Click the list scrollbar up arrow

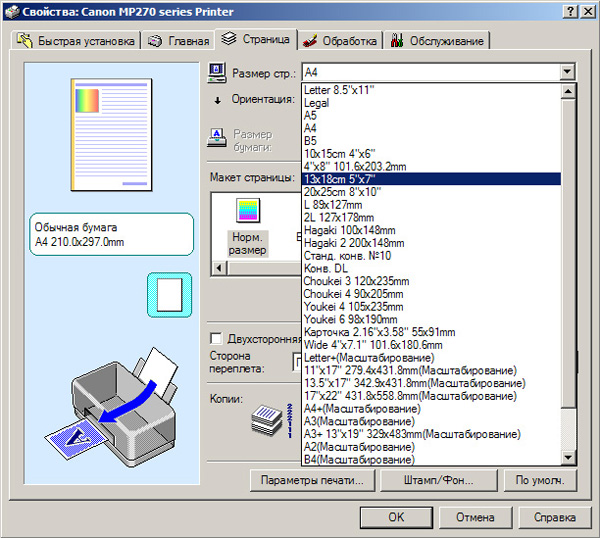click(x=568, y=91)
